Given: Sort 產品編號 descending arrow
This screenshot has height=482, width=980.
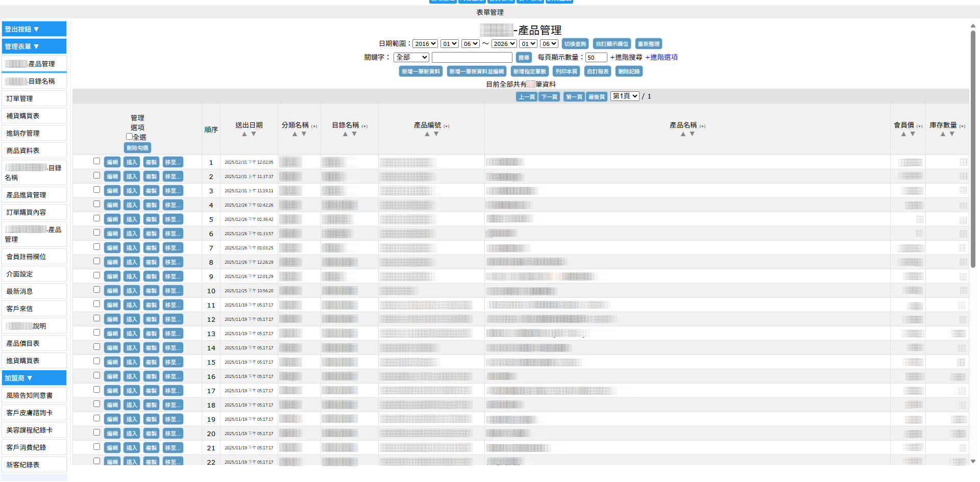Looking at the screenshot, I should [x=436, y=134].
